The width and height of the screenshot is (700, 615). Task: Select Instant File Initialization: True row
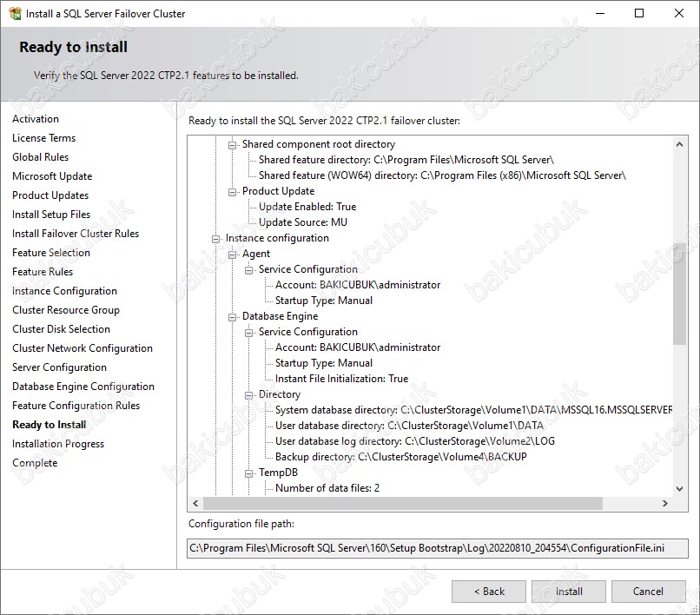pos(342,379)
